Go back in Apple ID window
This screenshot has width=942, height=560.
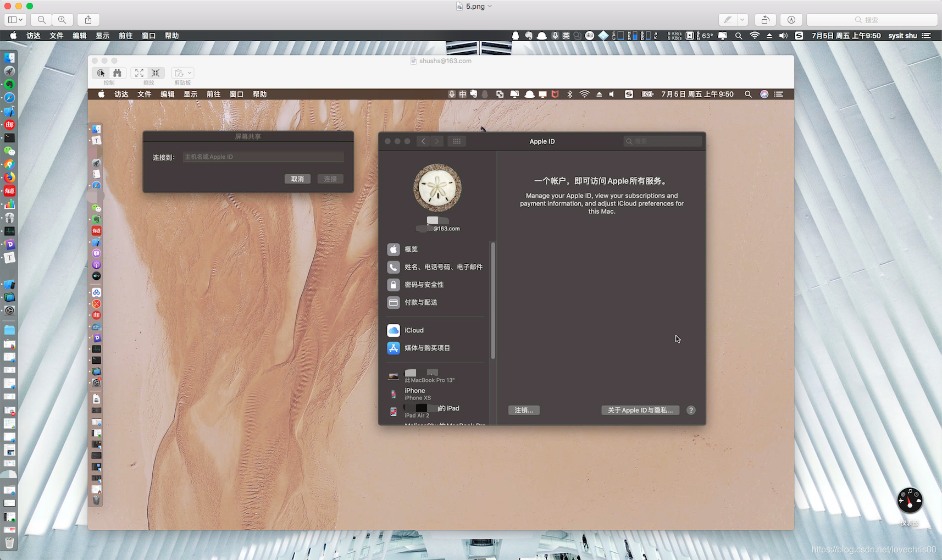[423, 141]
